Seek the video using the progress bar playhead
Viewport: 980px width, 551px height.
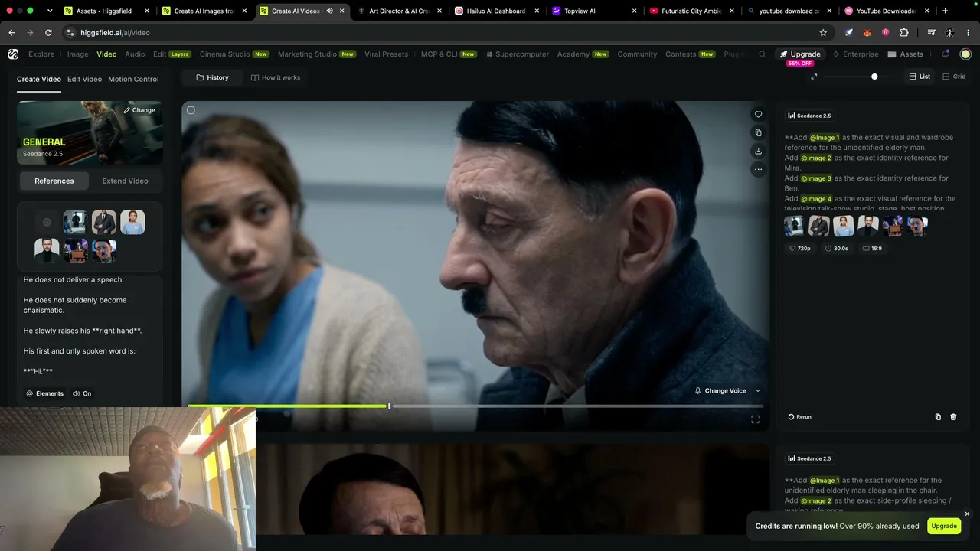click(389, 406)
